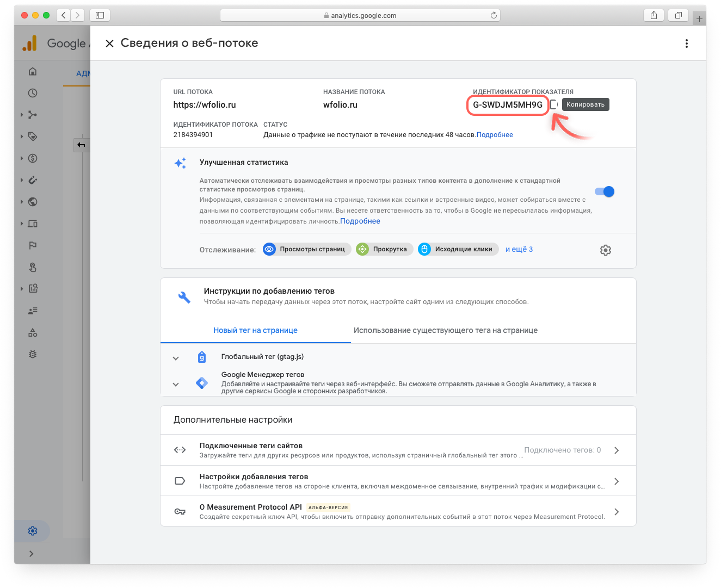Image resolution: width=721 pixels, height=588 pixels.
Task: Expand sidebar with bottom chevron
Action: coord(32,554)
